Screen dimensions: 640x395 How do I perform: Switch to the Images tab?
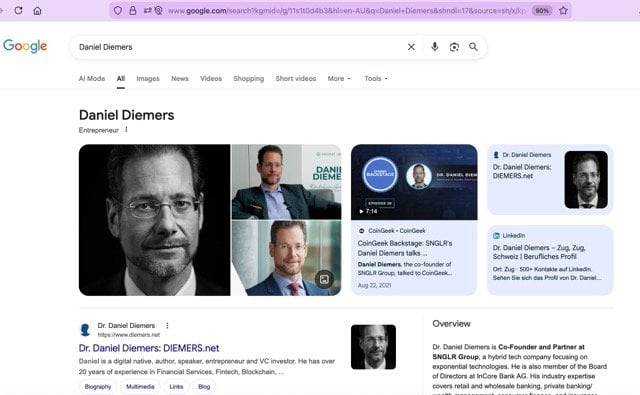click(x=148, y=78)
